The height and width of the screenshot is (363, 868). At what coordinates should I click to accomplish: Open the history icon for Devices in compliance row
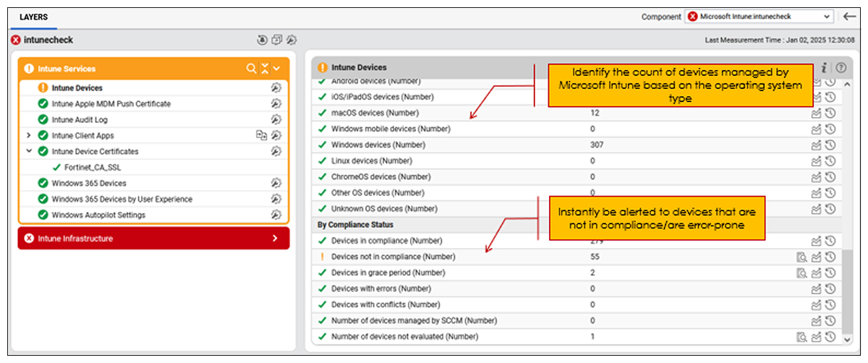pos(830,241)
